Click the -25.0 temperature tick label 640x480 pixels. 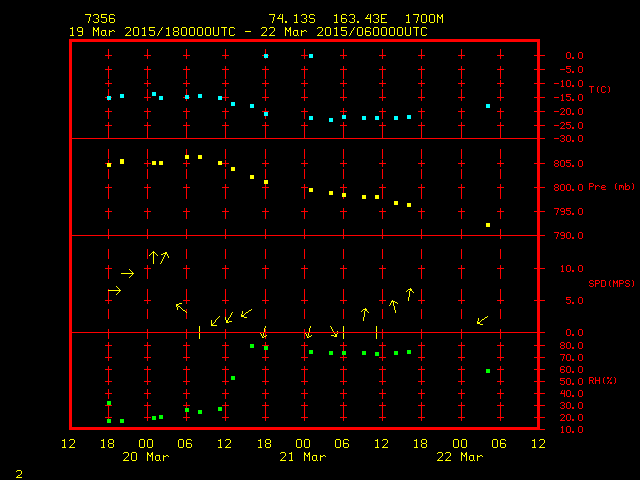click(567, 126)
